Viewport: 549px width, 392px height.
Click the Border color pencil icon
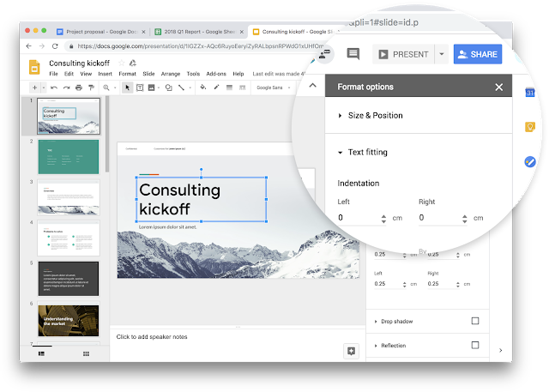(x=216, y=87)
